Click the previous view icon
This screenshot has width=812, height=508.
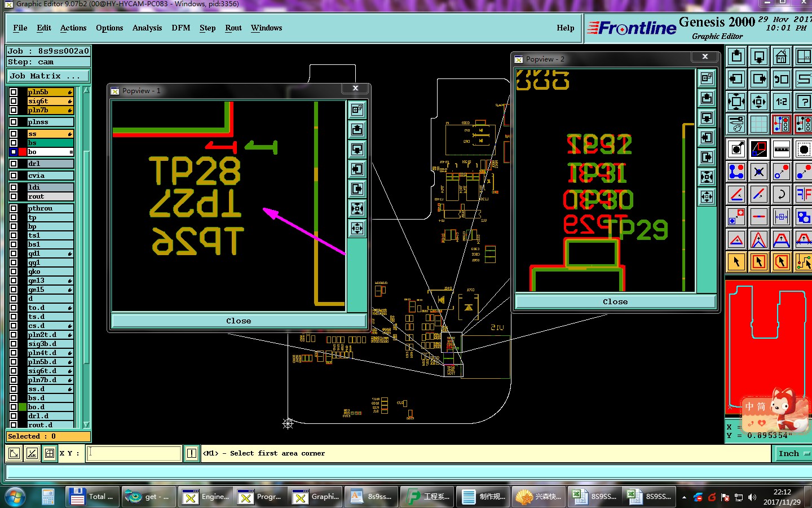tap(782, 79)
